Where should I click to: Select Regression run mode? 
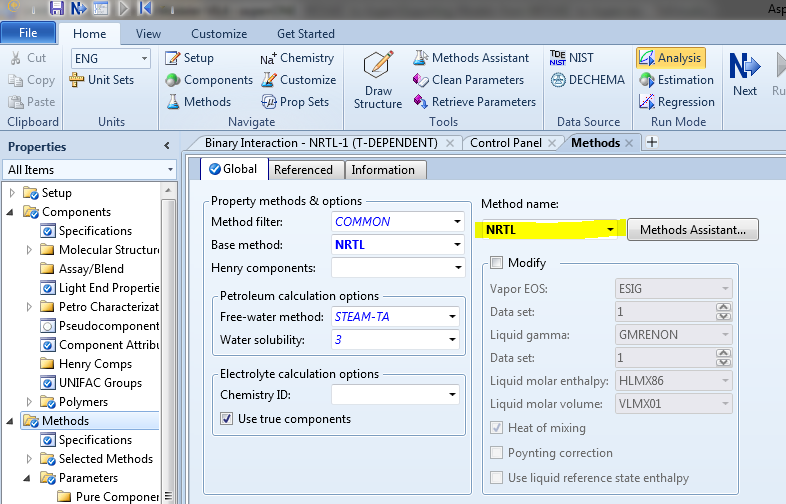677,102
